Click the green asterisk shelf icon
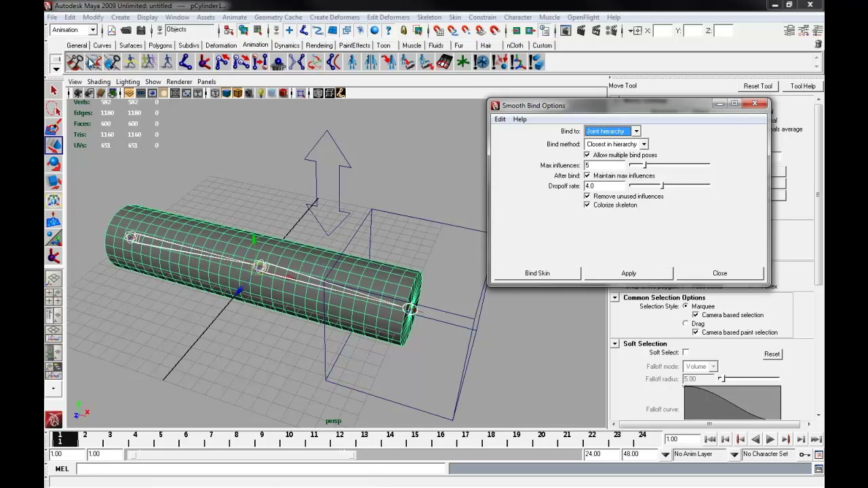Screen dimensions: 868x488 click(x=462, y=62)
